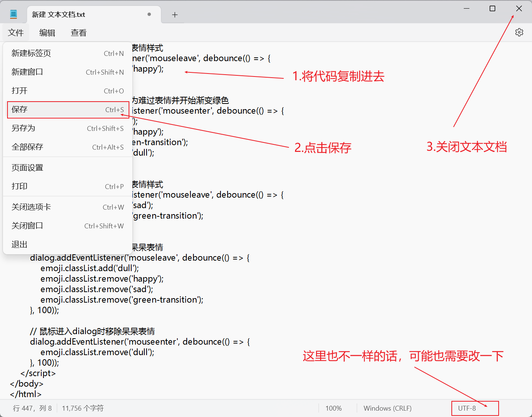The height and width of the screenshot is (417, 532).
Task: Click the Notepad app icon in title bar
Action: pos(13,14)
